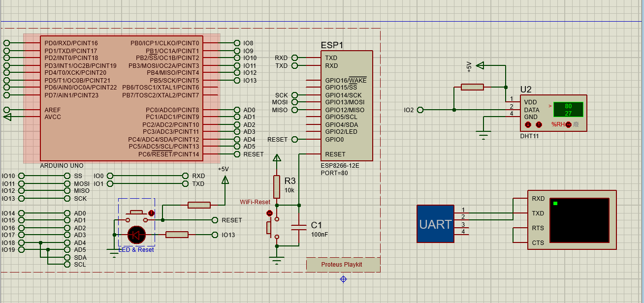The image size is (644, 303).
Task: Select the resistor connected to IO13 terminal
Action: pos(177,235)
